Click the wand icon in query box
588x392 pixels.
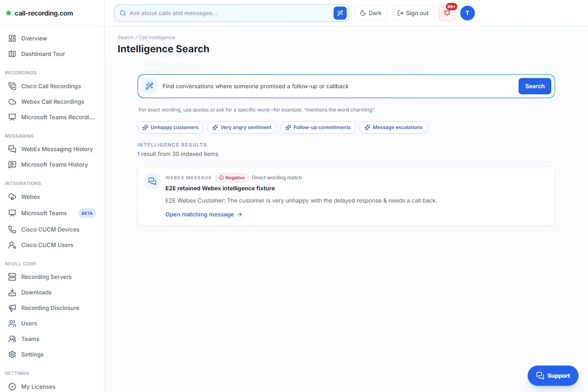point(149,86)
